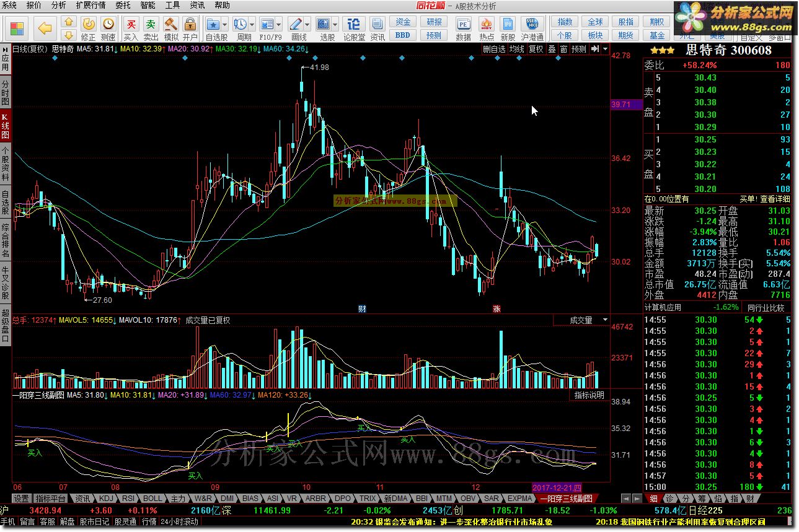Toggle 叠 overlay mode
The width and height of the screenshot is (799, 532).
[x=552, y=49]
